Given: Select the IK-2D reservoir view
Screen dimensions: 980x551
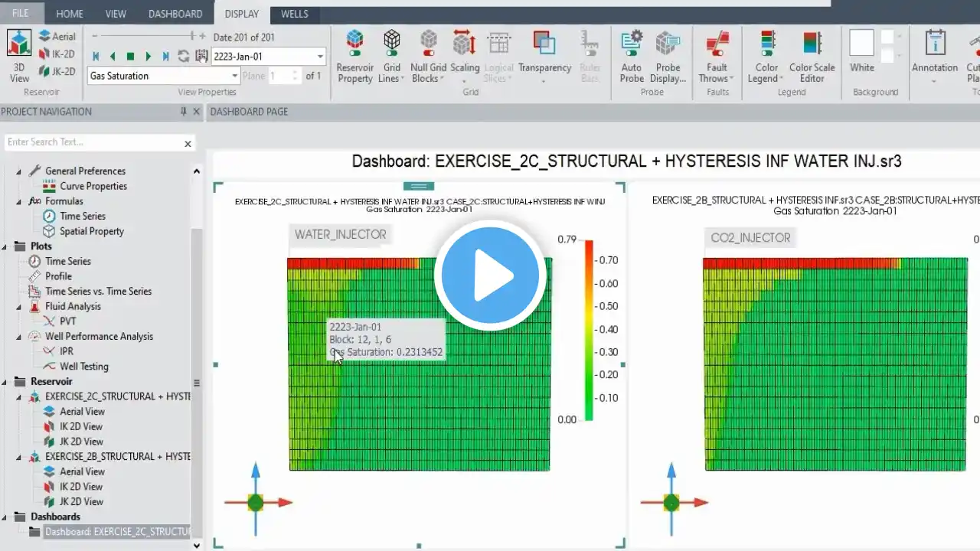Looking at the screenshot, I should coord(57,54).
